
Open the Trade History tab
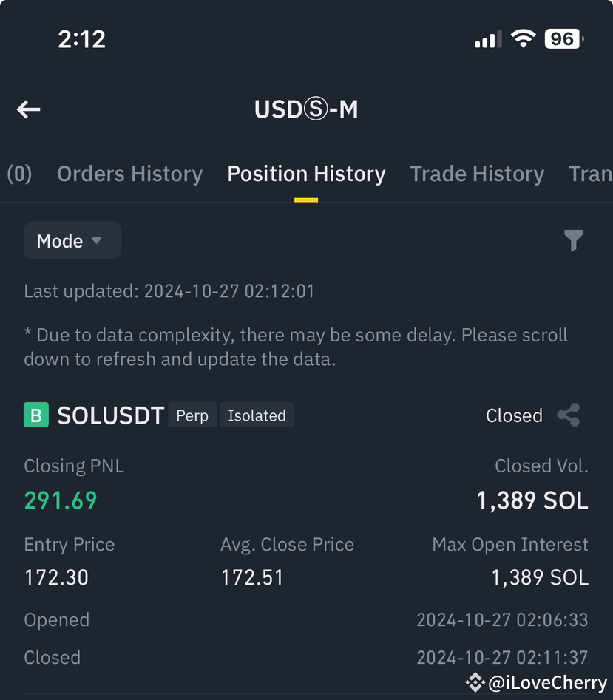click(x=477, y=174)
